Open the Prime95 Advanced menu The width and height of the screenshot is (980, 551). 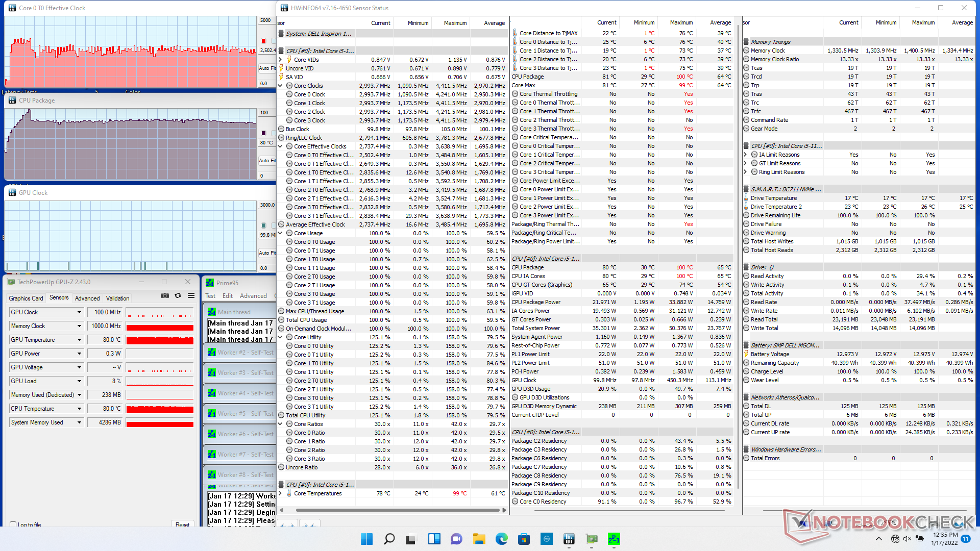253,296
